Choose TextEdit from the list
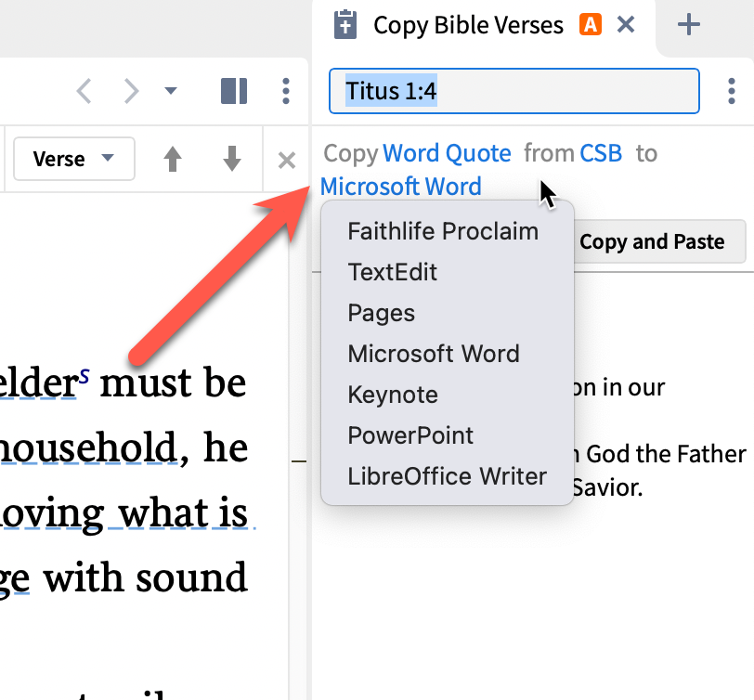Viewport: 754px width, 700px height. click(393, 272)
